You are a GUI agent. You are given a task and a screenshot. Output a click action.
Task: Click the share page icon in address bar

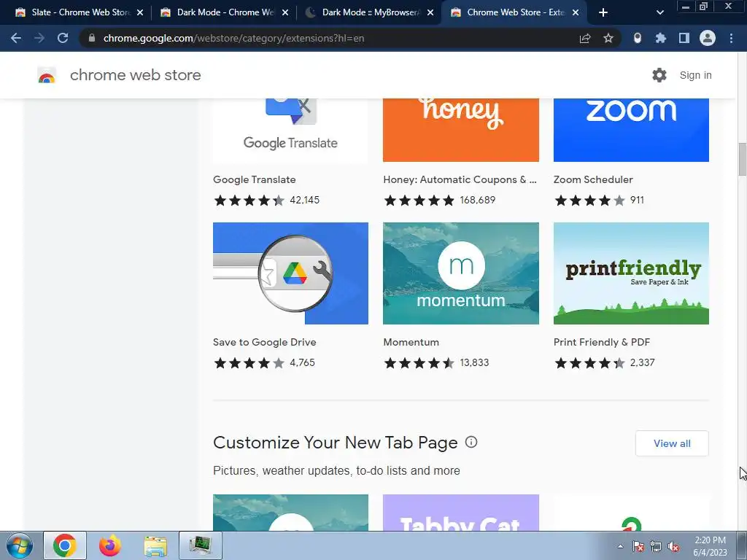pyautogui.click(x=585, y=38)
